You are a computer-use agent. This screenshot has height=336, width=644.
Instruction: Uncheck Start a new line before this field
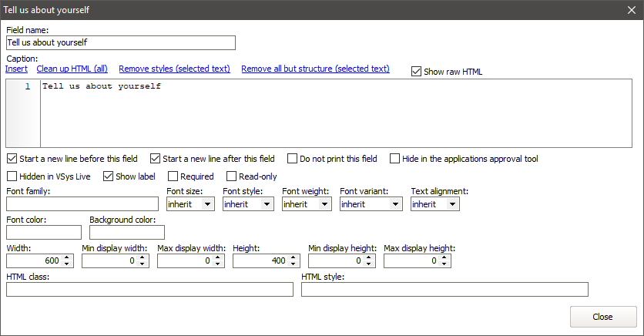click(x=12, y=159)
